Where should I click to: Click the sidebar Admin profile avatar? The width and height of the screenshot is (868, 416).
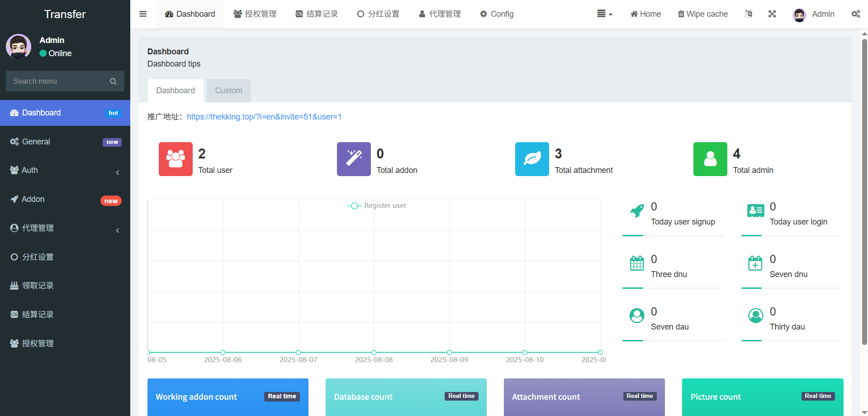pyautogui.click(x=19, y=47)
